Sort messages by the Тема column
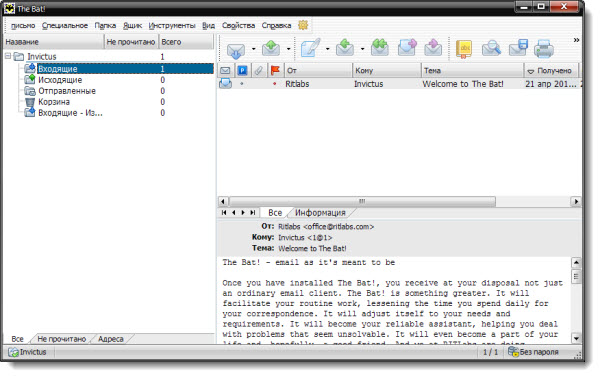 (x=473, y=70)
